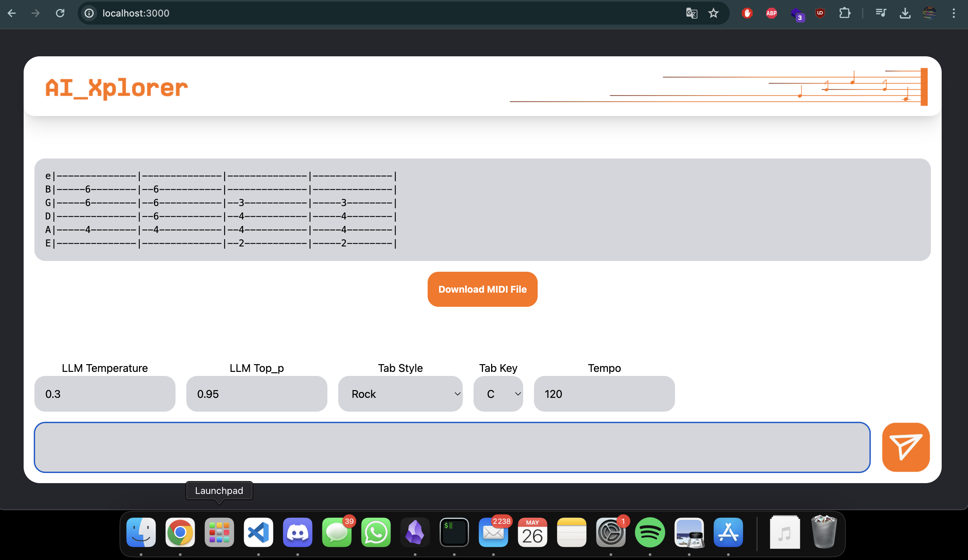968x560 pixels.
Task: Click the uBlock Origin extension icon
Action: [x=820, y=13]
